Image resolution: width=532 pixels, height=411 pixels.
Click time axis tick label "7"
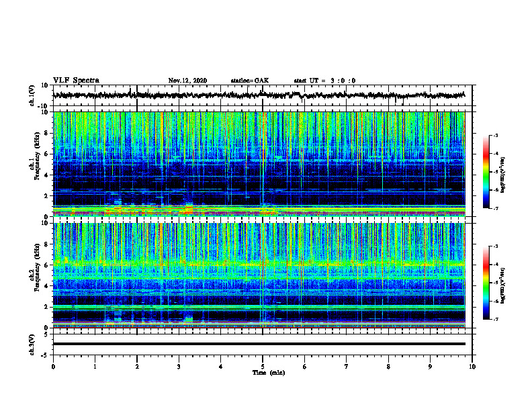point(347,367)
